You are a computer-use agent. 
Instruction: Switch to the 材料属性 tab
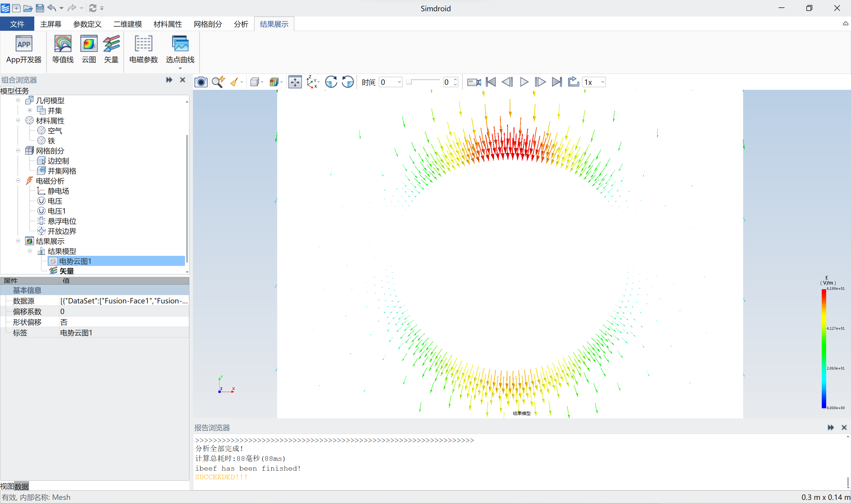168,24
